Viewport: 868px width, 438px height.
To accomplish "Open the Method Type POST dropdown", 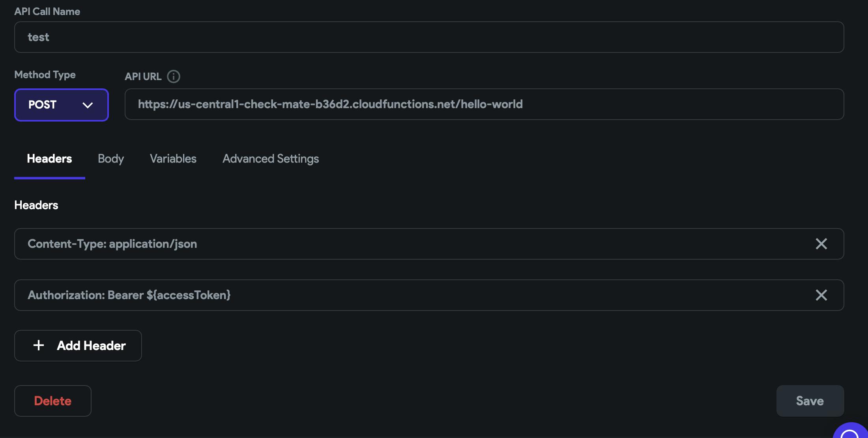I will tap(61, 105).
